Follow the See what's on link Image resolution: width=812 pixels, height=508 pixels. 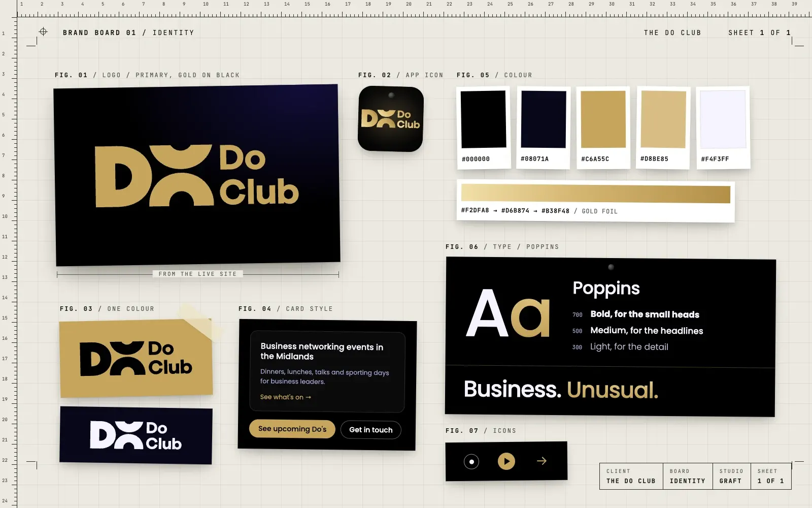tap(286, 397)
